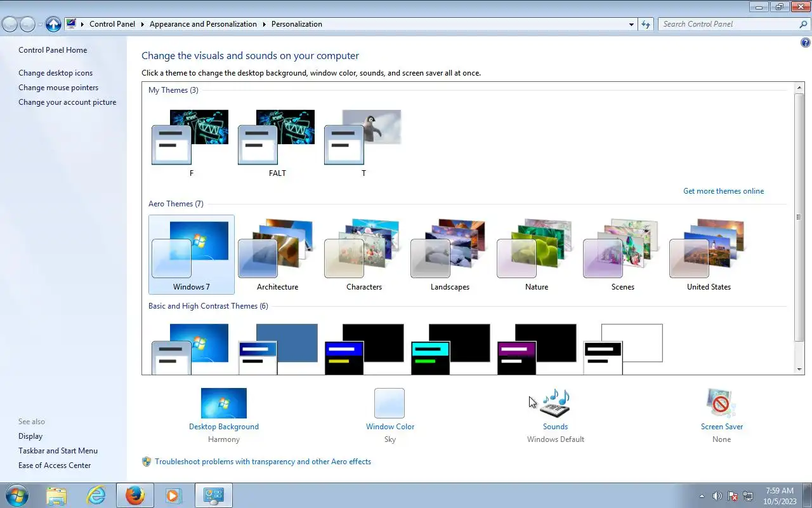This screenshot has width=812, height=508.
Task: Expand the arrow after Appearance and Personalization
Action: (265, 24)
